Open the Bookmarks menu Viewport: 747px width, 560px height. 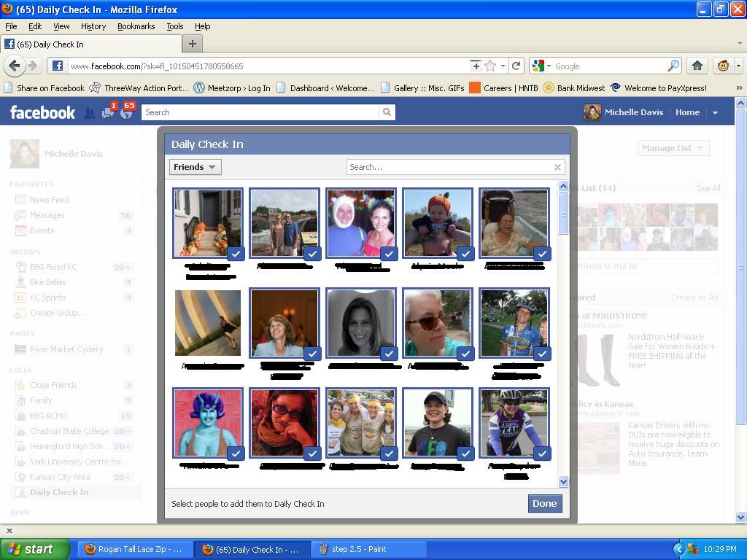136,26
